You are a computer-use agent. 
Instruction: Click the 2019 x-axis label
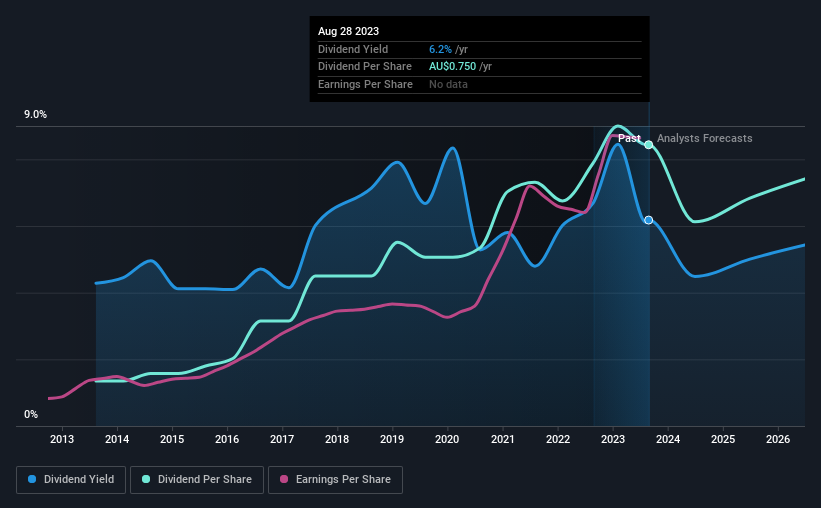point(392,439)
